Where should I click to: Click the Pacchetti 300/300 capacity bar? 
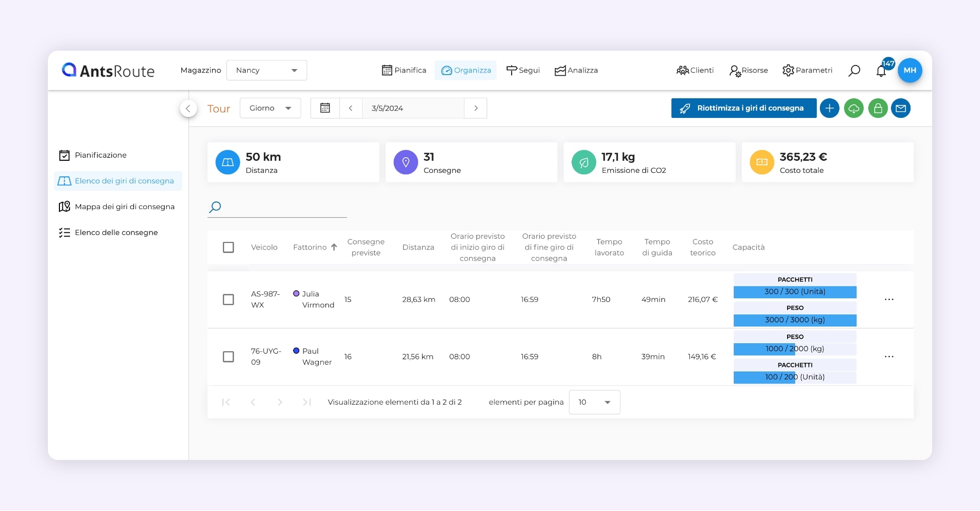coord(795,292)
